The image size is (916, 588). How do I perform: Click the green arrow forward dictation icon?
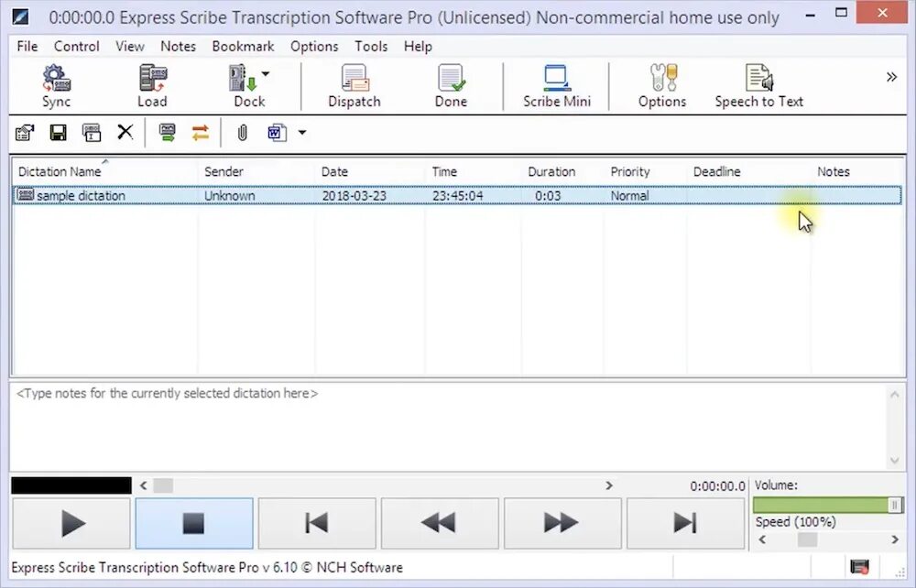click(167, 133)
